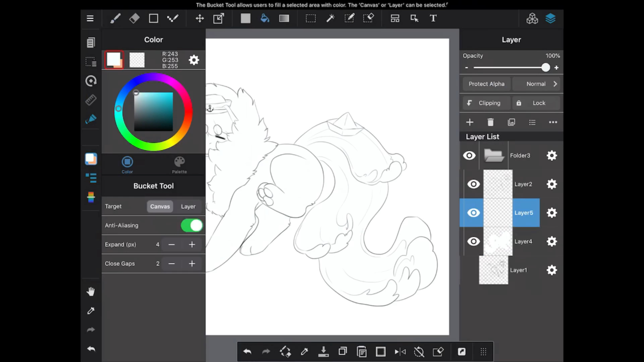Increase Close Gaps value

(x=192, y=264)
